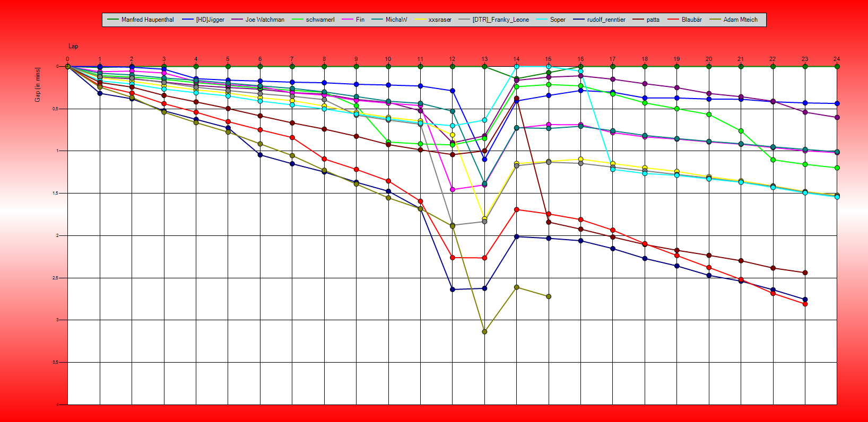This screenshot has height=422, width=868.
Task: Click the 'Lap' axis title
Action: pos(73,46)
